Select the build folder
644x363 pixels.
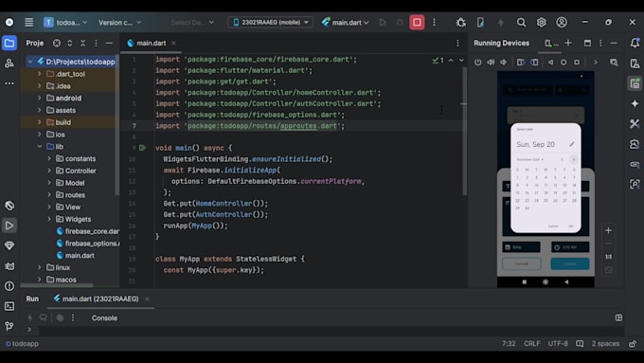point(63,122)
